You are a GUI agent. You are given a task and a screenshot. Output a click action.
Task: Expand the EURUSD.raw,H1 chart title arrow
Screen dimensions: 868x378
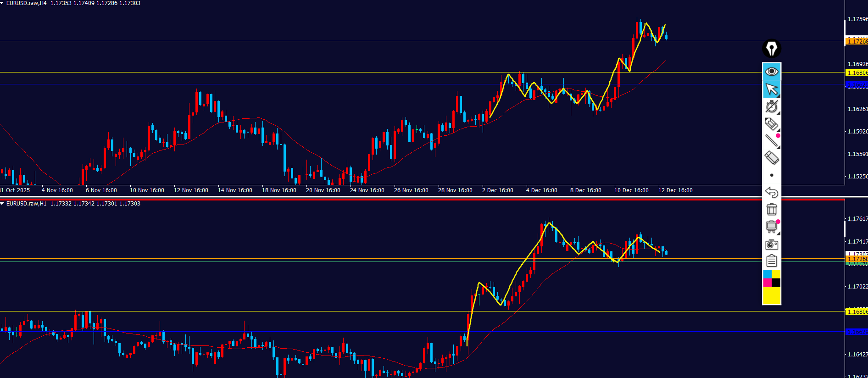[x=2, y=204]
